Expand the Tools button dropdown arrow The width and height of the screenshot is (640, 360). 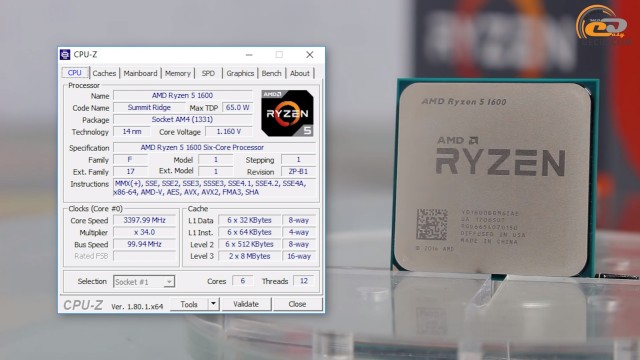pos(213,304)
